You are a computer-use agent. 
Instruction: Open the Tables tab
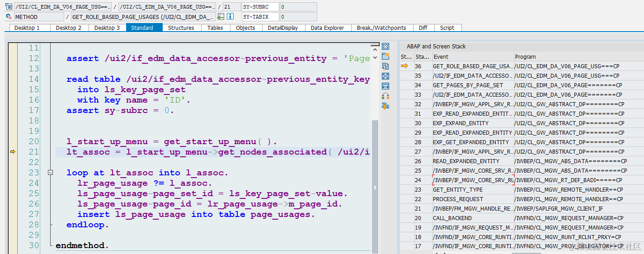215,28
